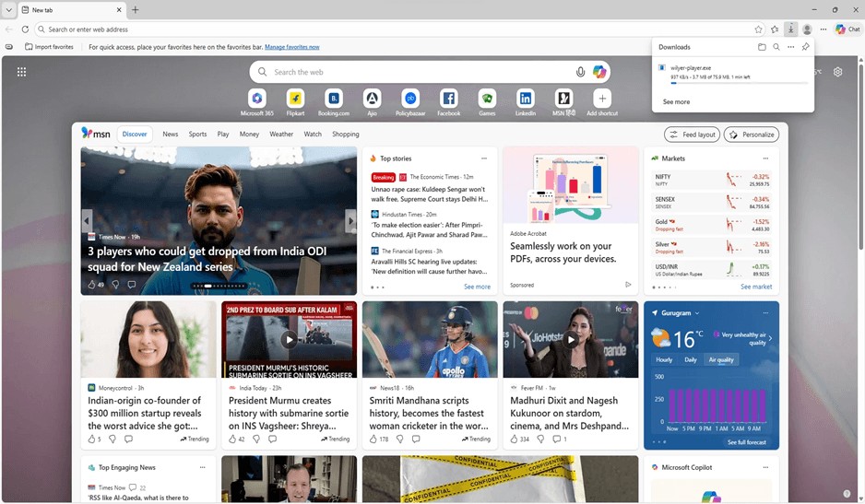Open LinkedIn shortcut tile
The height and width of the screenshot is (504, 865).
point(526,102)
